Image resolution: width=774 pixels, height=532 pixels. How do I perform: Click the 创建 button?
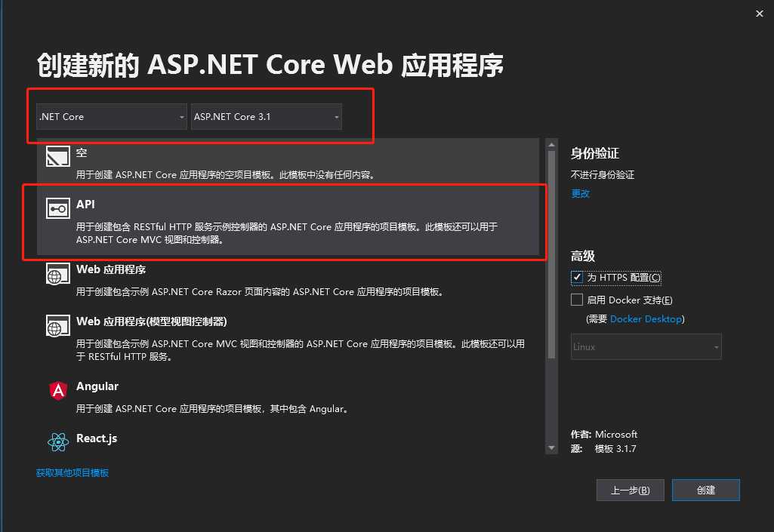click(x=706, y=490)
